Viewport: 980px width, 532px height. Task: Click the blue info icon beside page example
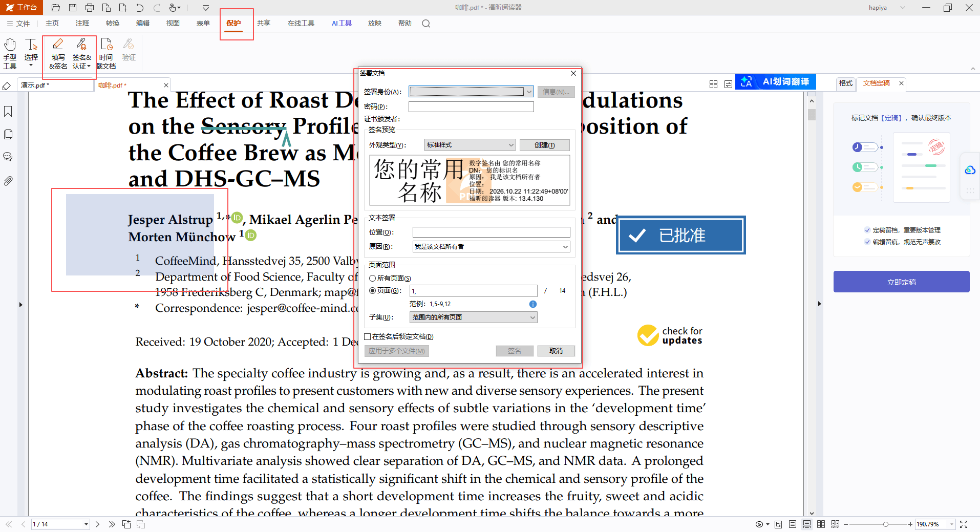[532, 304]
